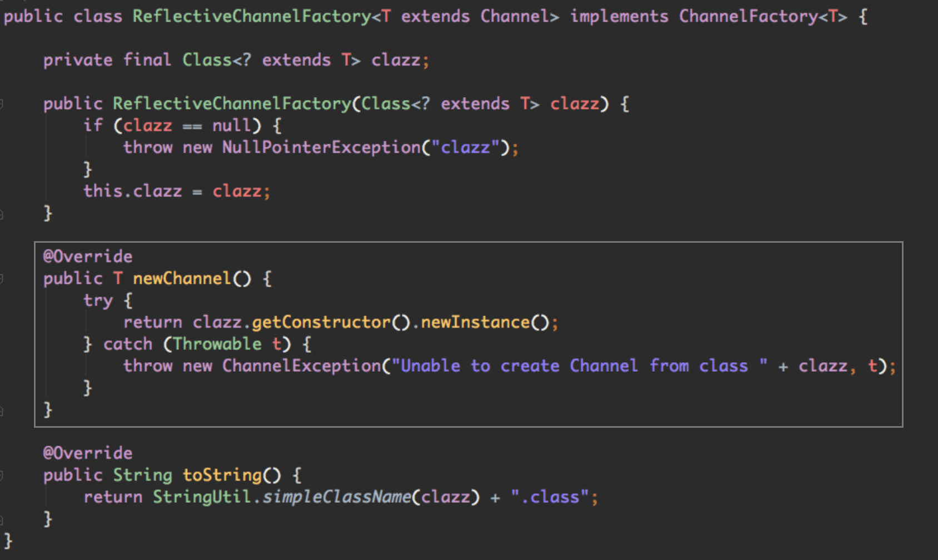Viewport: 938px width, 560px height.
Task: Collapse the newChannel method fold marker
Action: pos(2,279)
